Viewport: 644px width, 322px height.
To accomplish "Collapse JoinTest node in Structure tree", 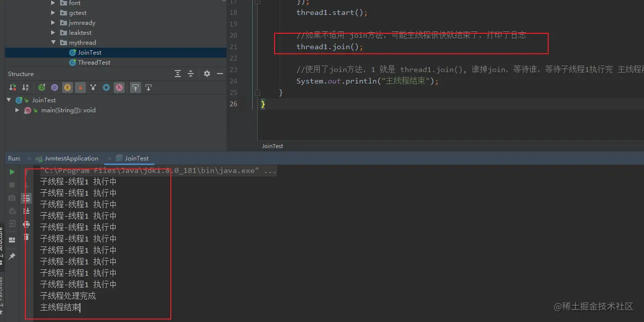I will (9, 100).
